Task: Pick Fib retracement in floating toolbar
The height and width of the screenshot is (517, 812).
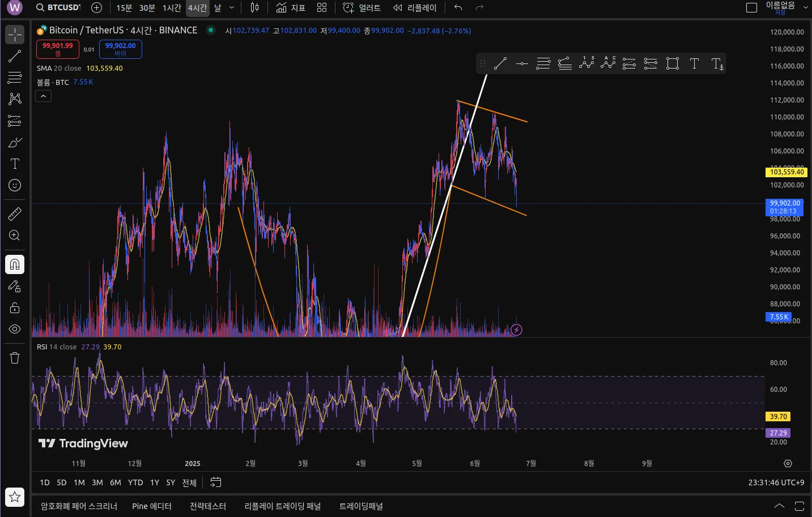Action: pos(543,64)
